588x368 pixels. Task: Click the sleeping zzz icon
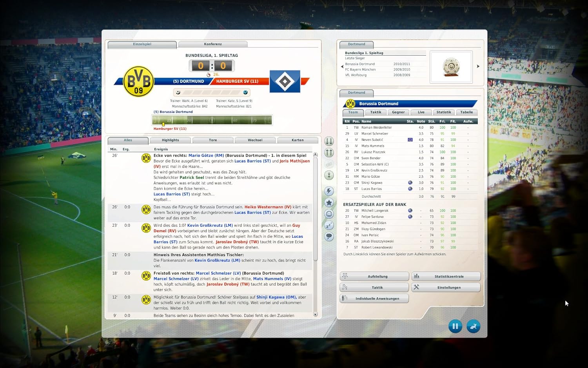coord(329,225)
